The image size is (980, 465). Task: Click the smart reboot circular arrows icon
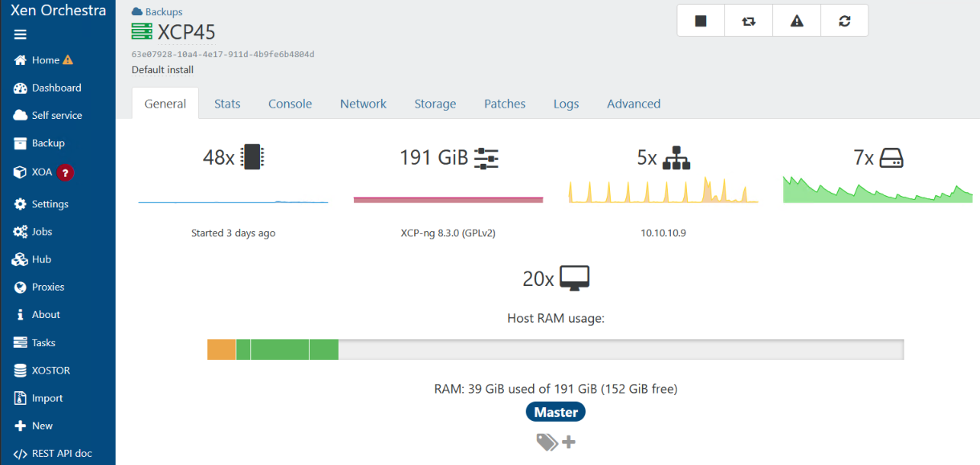tap(844, 22)
